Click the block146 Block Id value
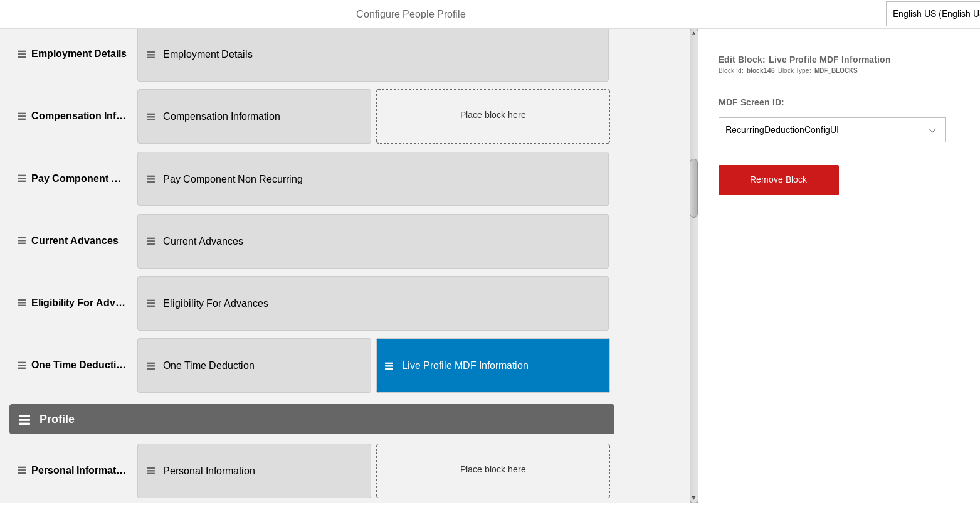Image resolution: width=980 pixels, height=507 pixels. (x=761, y=71)
